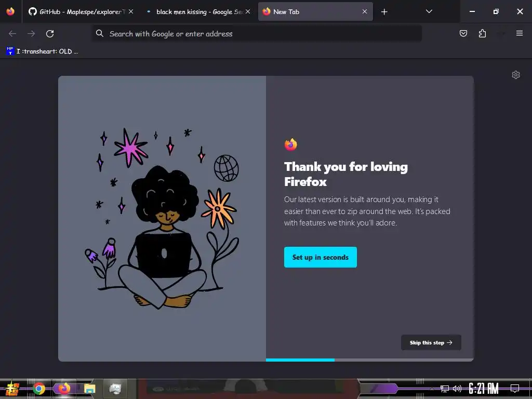The image size is (532, 399).
Task: Open the Extensions menu
Action: [x=482, y=33]
